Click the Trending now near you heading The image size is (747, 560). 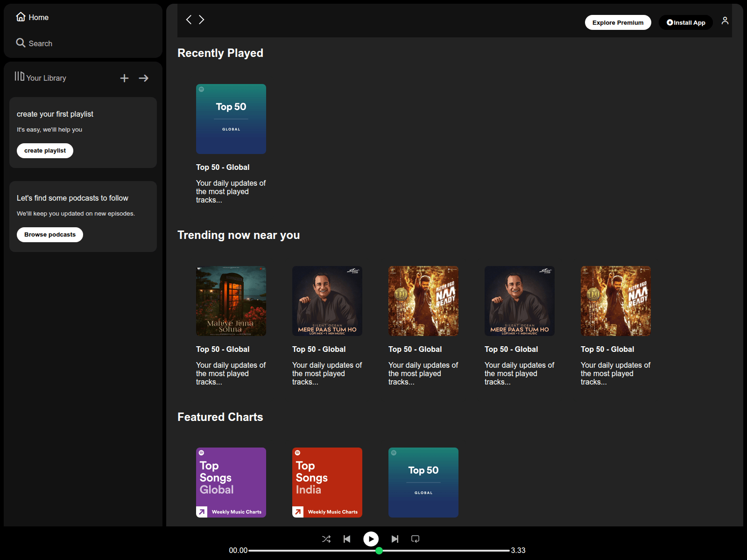pyautogui.click(x=239, y=235)
